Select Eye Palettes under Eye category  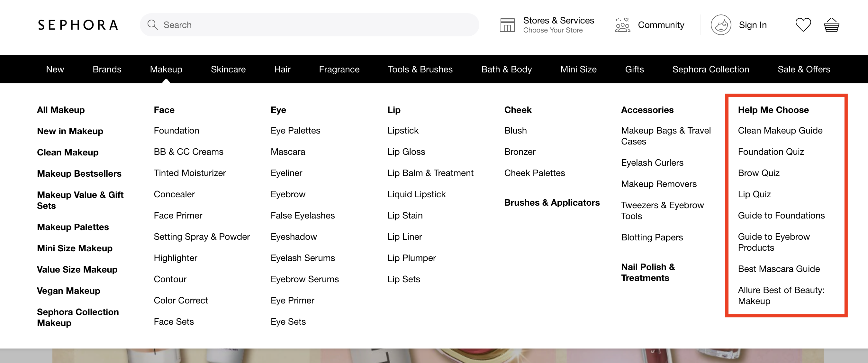pos(296,130)
